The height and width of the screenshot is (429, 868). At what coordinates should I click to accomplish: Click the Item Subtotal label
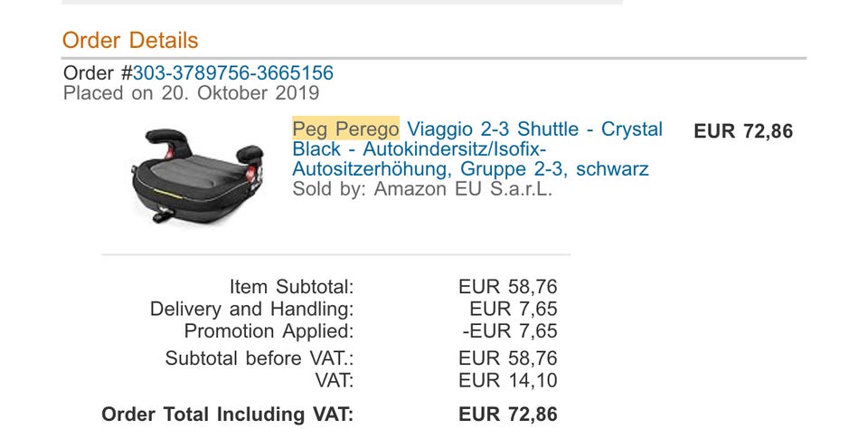(291, 288)
